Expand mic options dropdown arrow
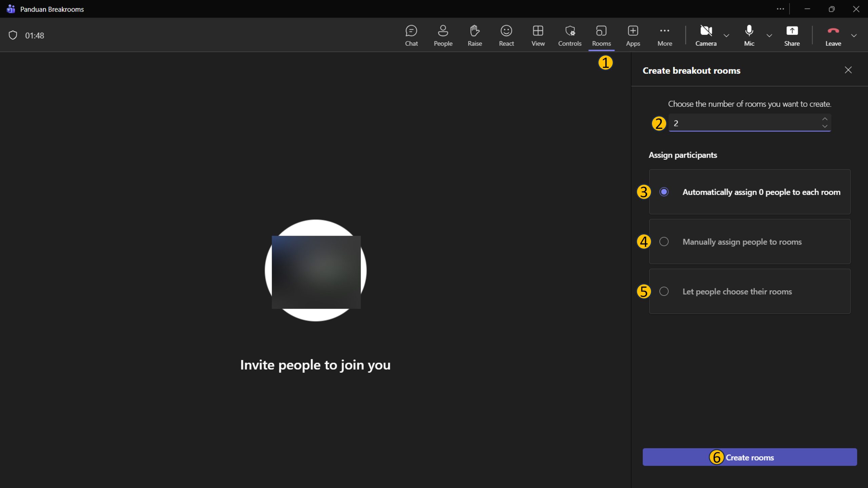The width and height of the screenshot is (868, 488). (x=769, y=36)
